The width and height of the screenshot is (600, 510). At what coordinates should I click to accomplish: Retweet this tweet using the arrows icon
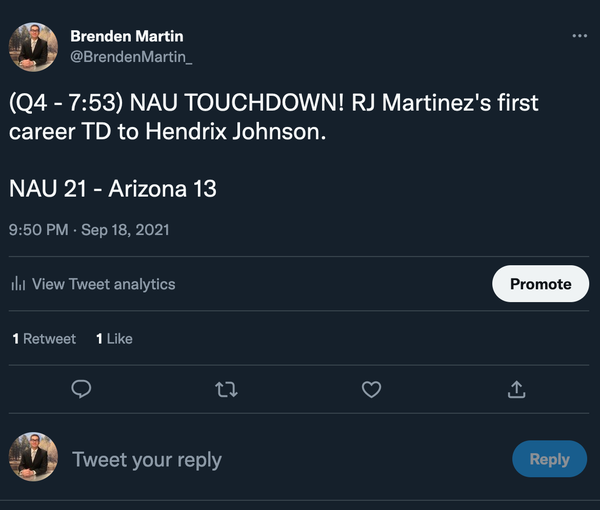click(x=227, y=389)
